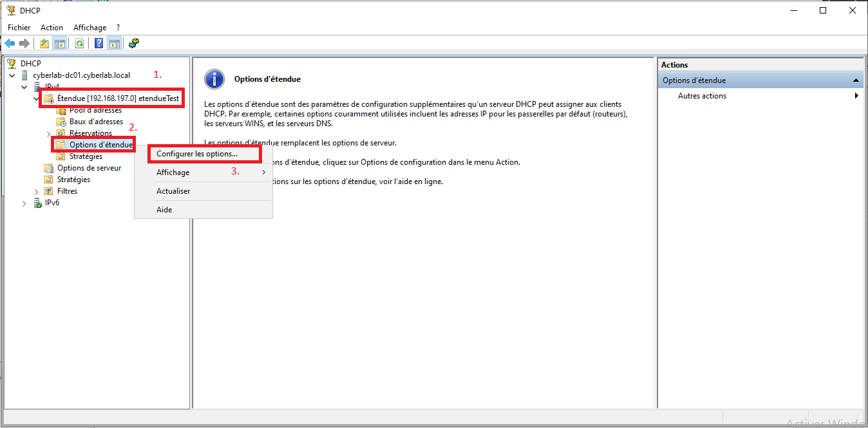Click the Up one level folder icon
This screenshot has height=428, width=868.
[x=44, y=43]
